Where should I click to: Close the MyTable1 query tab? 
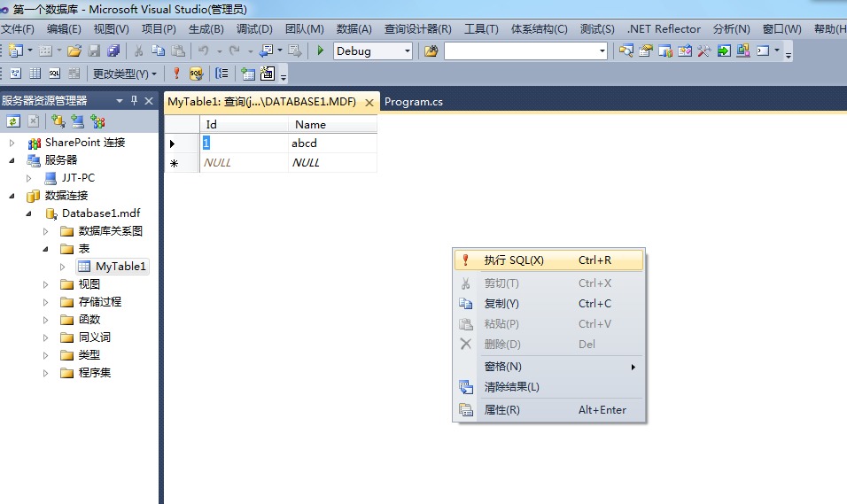tap(369, 102)
